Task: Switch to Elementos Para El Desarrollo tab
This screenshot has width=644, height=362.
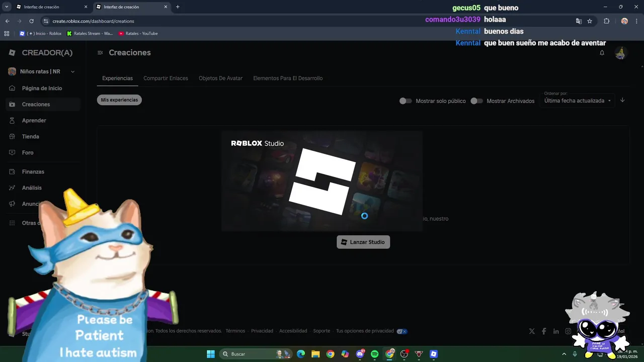Action: point(288,78)
